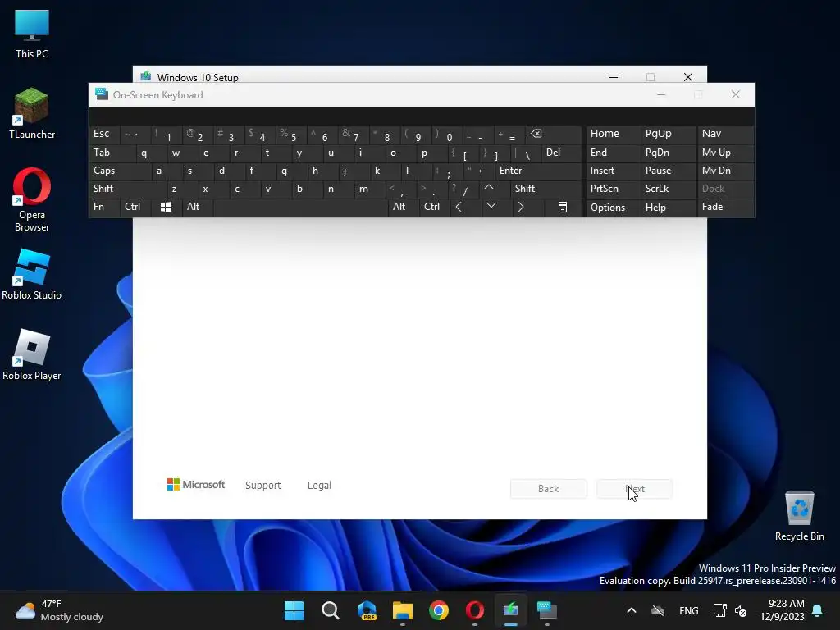Click the Esc key
The height and width of the screenshot is (630, 840).
104,134
